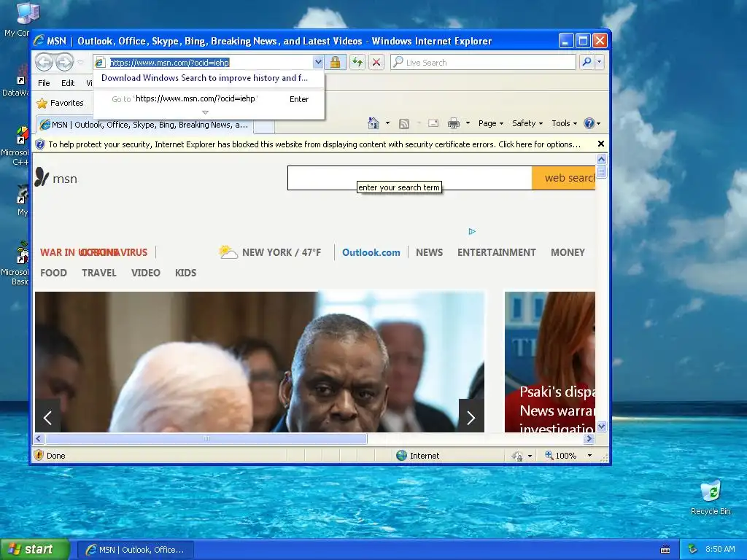Open the search provider dropdown arrow
747x560 pixels.
tap(600, 62)
